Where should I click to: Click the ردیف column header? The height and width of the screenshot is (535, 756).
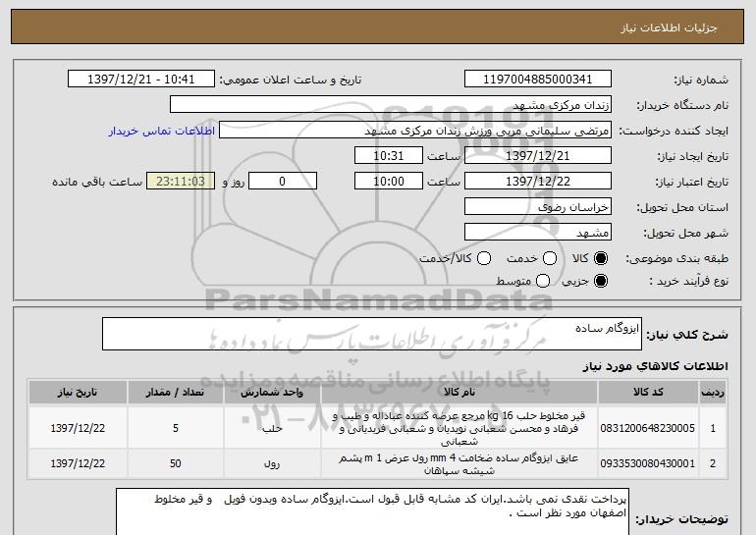coord(713,393)
